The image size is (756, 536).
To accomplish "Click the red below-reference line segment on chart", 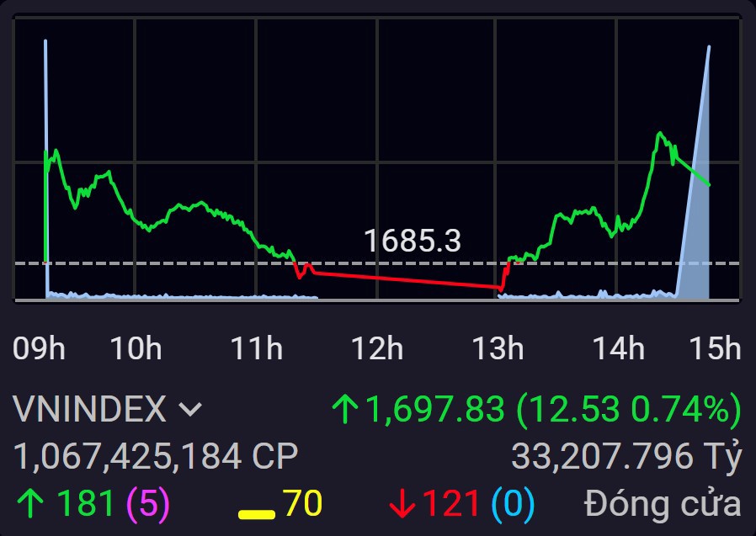I will (404, 279).
